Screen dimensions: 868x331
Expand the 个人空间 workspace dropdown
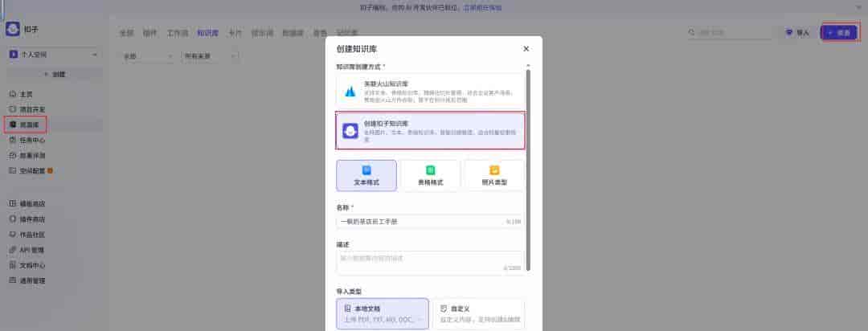point(54,55)
